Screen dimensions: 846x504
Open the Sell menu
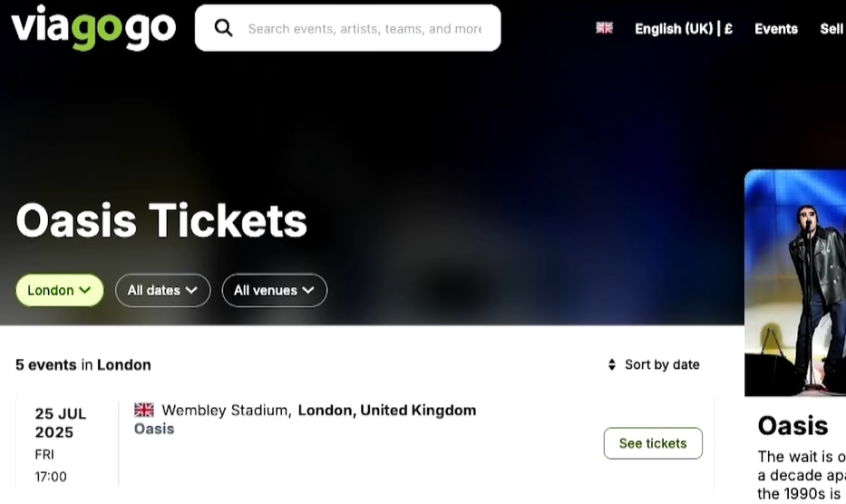pyautogui.click(x=831, y=29)
